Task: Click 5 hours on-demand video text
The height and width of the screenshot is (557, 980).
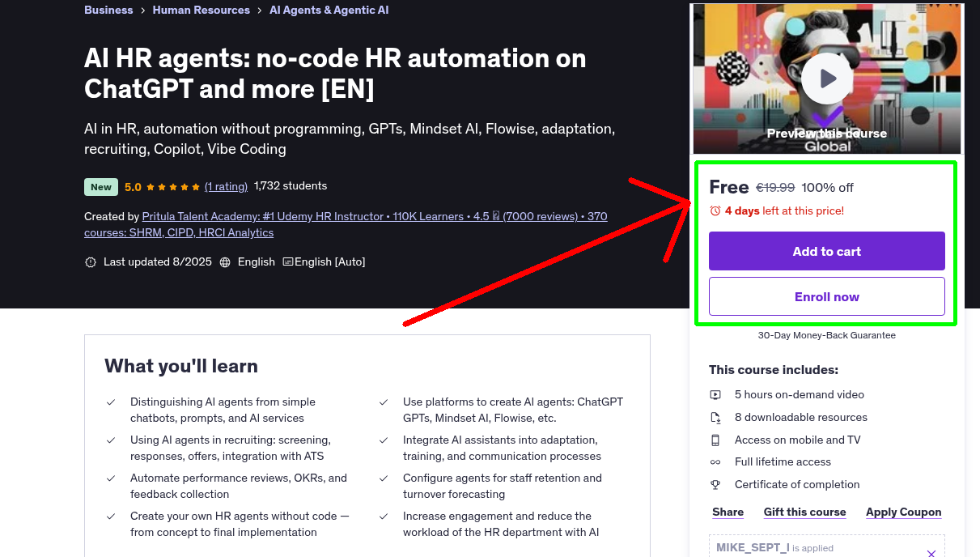Action: (800, 395)
